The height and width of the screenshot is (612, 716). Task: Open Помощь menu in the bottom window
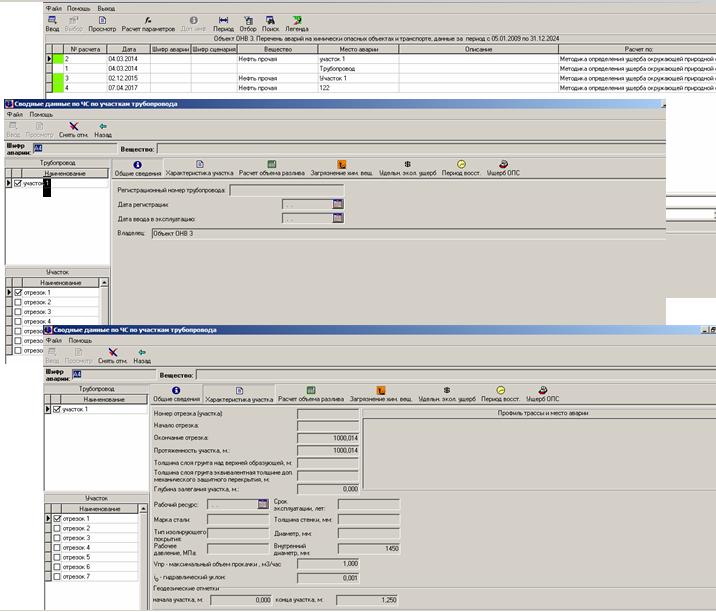80,340
